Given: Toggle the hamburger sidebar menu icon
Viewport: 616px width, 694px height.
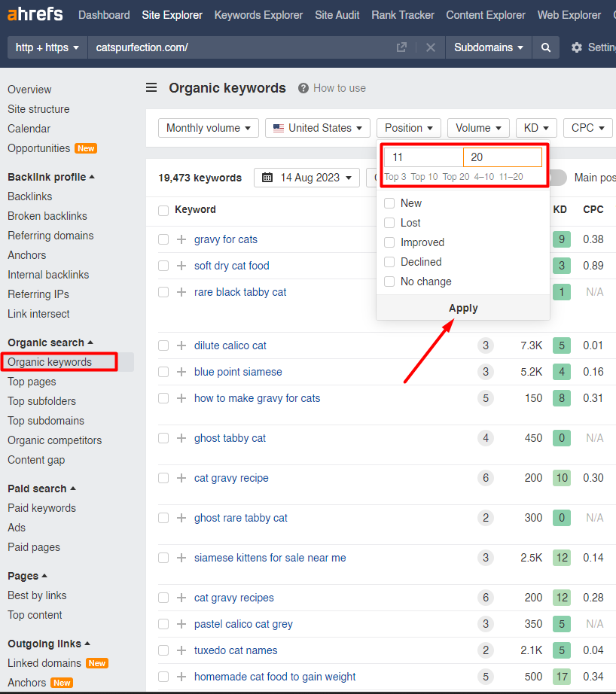Looking at the screenshot, I should [151, 87].
